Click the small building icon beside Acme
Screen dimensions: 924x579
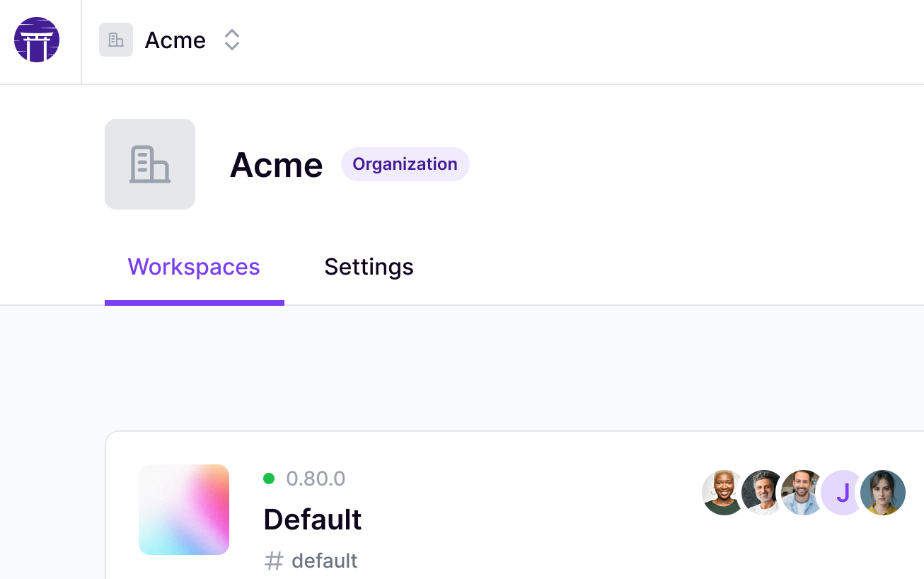click(x=116, y=40)
